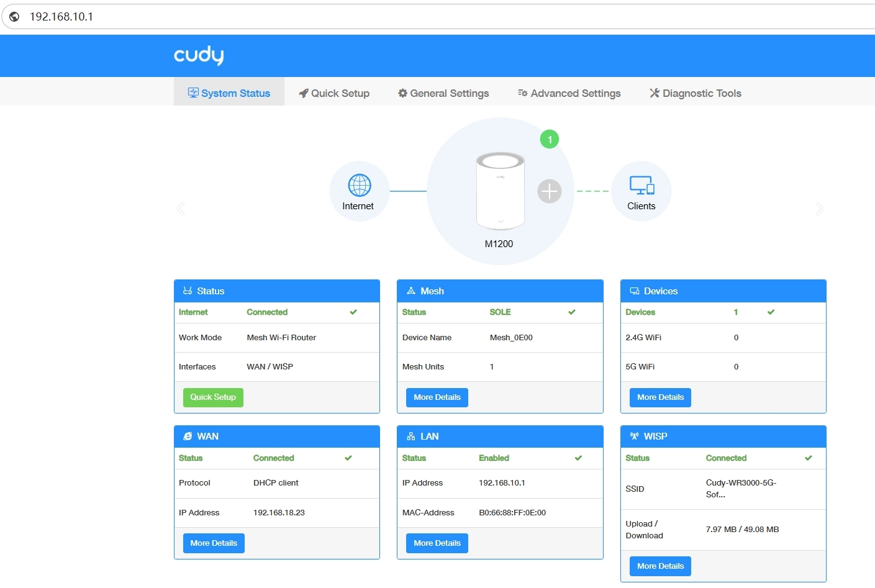The image size is (875, 588).
Task: Click the 5G WiFi row label
Action: (640, 367)
